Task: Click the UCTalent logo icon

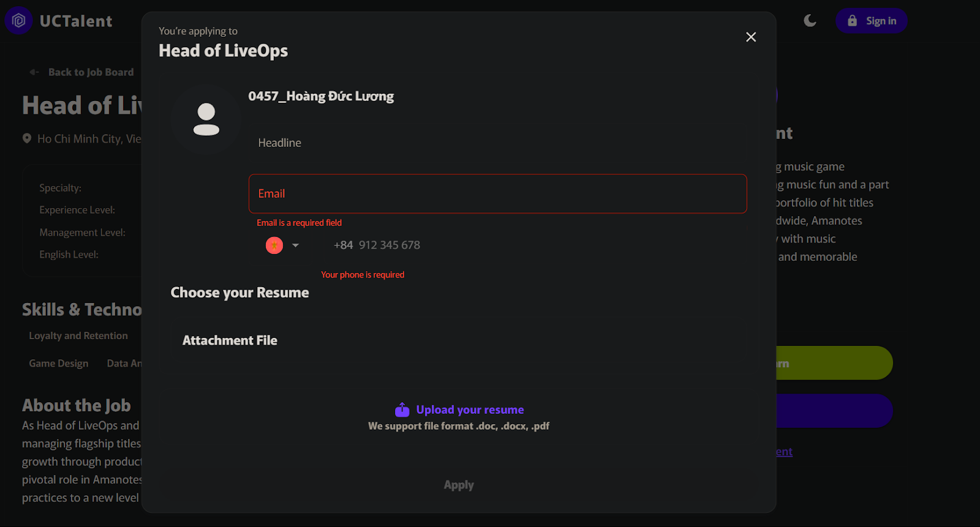Action: coord(18,21)
